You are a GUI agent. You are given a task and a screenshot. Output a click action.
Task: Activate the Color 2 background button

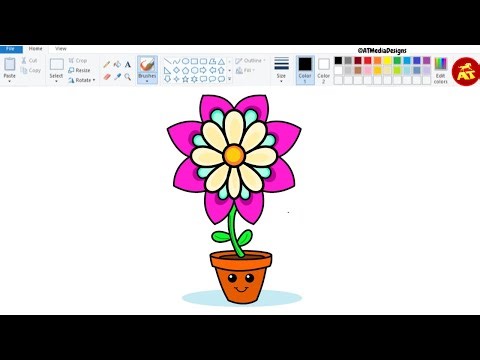[x=323, y=70]
